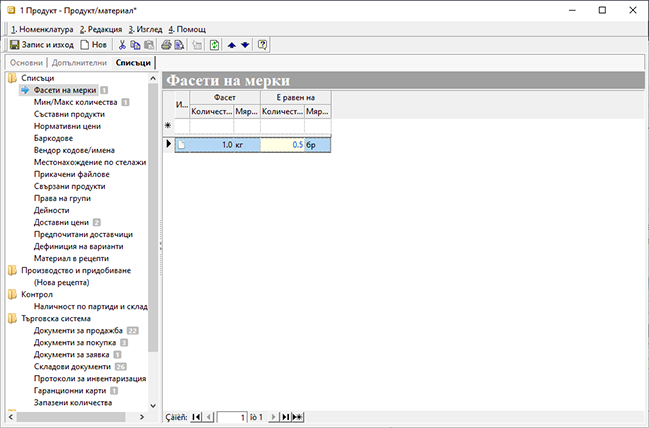This screenshot has width=649, height=428.
Task: Open Нормативни цени list
Action: point(67,126)
